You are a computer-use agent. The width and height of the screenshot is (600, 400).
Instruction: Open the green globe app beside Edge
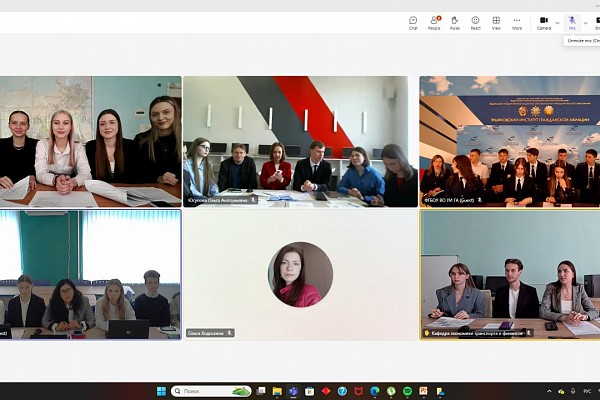[391, 391]
